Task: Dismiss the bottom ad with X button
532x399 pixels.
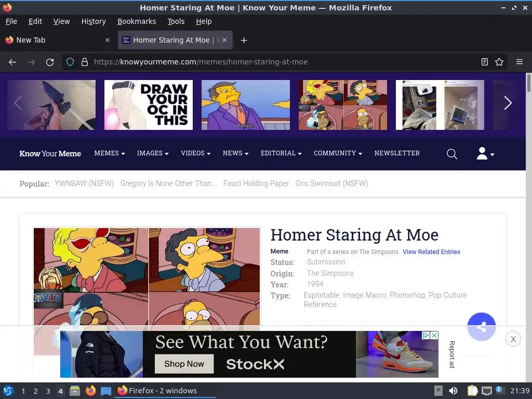Action: coord(513,339)
